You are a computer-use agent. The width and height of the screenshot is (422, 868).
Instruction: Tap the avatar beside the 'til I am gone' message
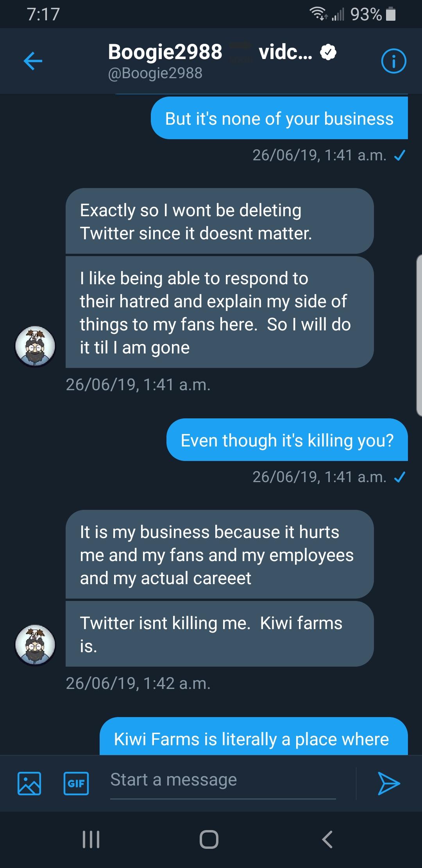[35, 346]
